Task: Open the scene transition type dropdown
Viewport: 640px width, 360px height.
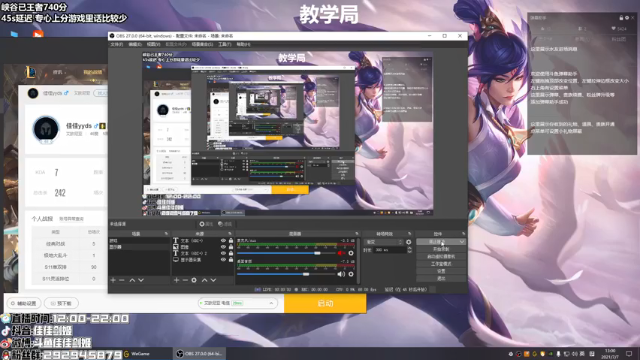Action: point(383,242)
